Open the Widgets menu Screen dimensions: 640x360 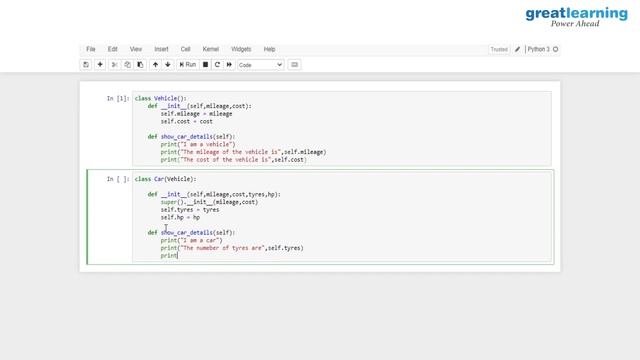pyautogui.click(x=241, y=49)
